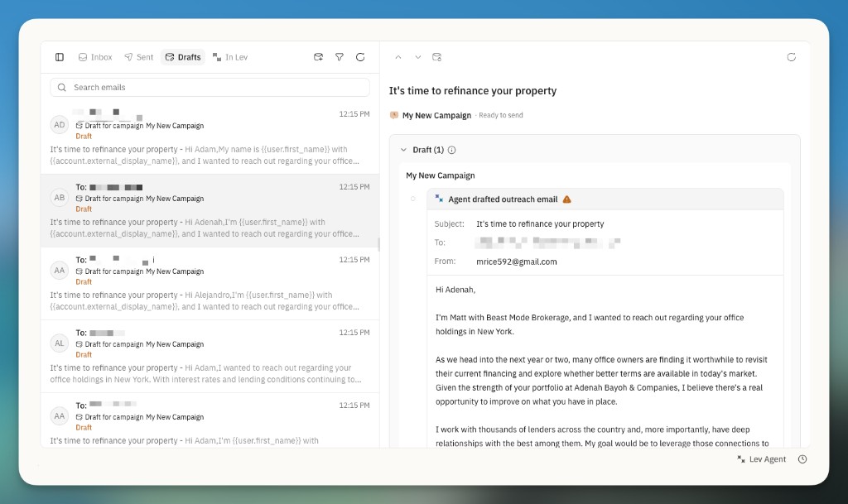848x504 pixels.
Task: Click the Subject value in draft
Action: (x=540, y=224)
